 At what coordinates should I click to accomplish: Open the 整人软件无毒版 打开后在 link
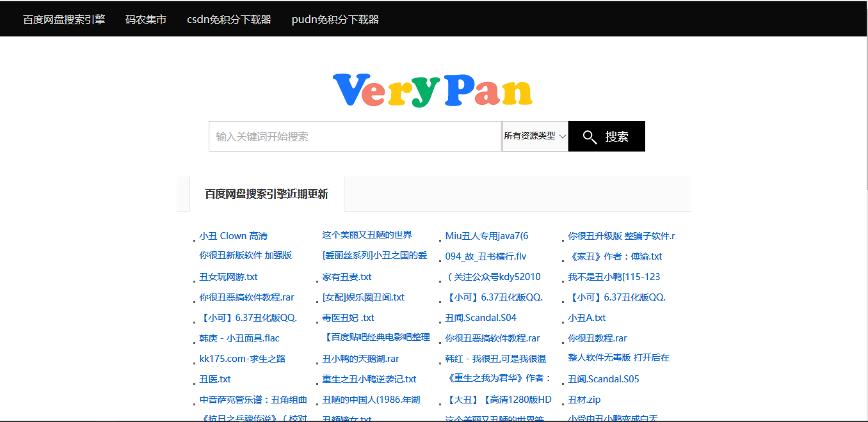[x=619, y=357]
